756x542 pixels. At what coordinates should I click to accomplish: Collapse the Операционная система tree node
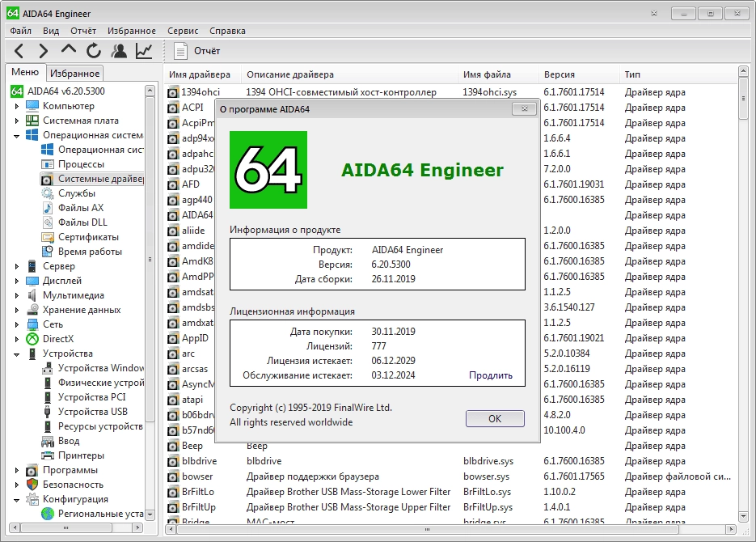(17, 136)
